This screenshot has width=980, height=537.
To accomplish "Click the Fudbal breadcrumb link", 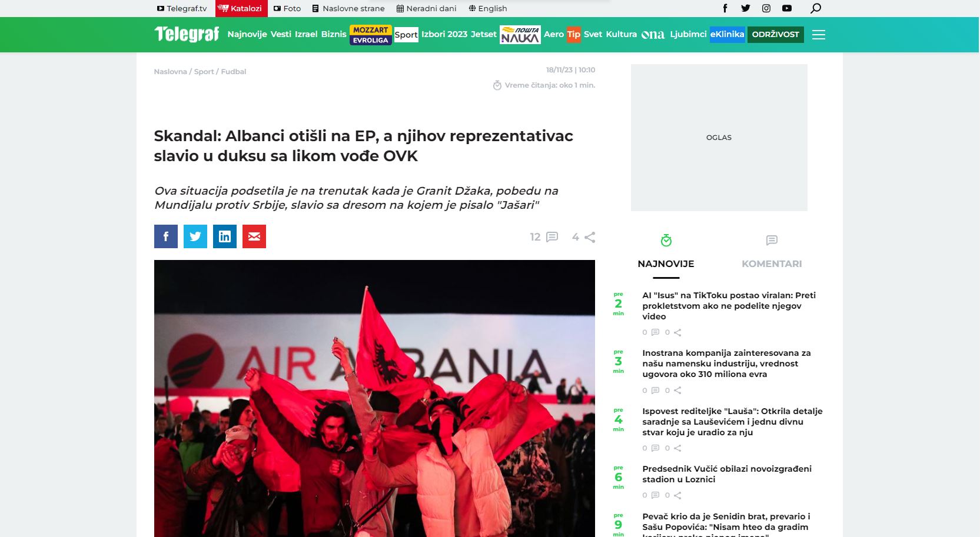I will point(234,72).
